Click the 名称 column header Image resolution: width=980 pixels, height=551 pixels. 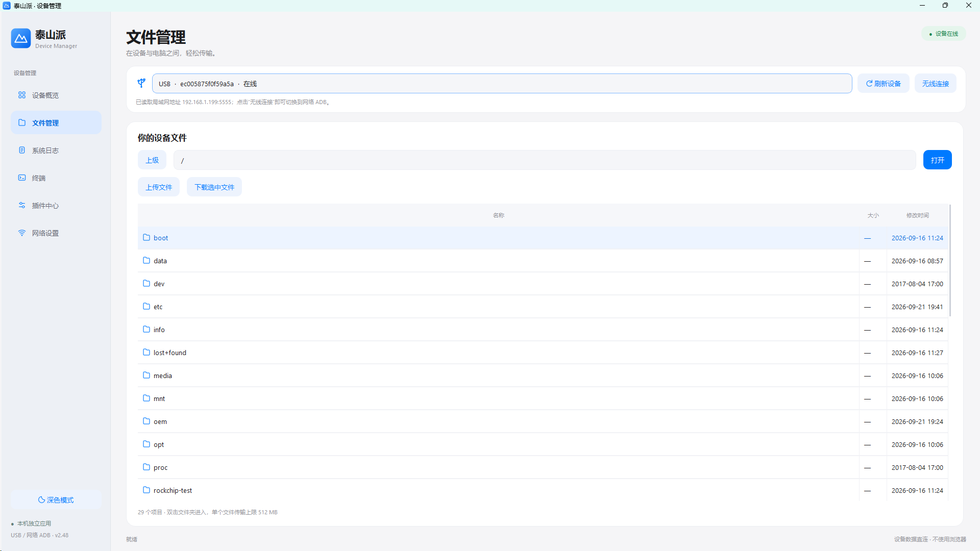pos(498,215)
